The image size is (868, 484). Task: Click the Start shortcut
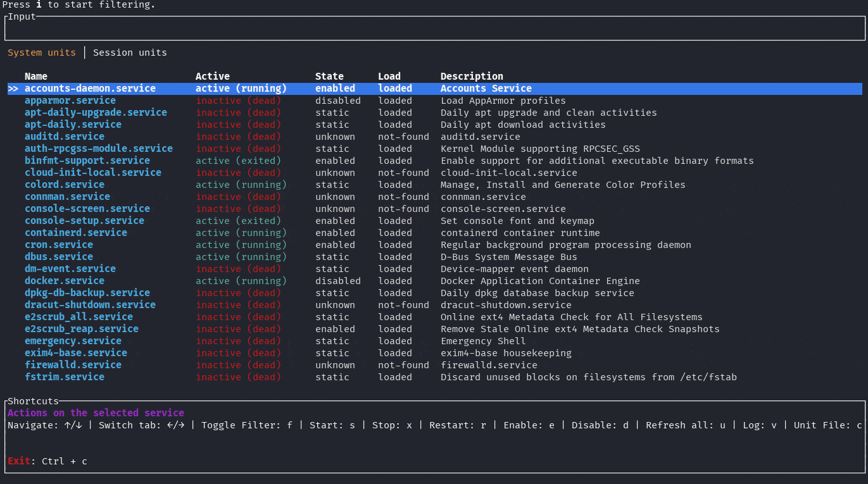332,425
